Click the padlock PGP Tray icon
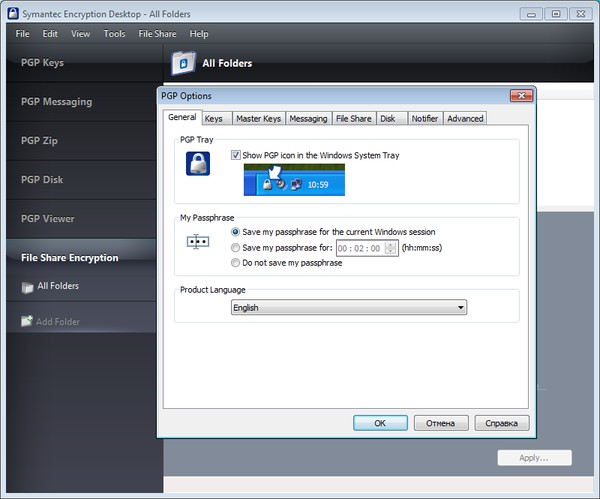600x499 pixels. [197, 164]
